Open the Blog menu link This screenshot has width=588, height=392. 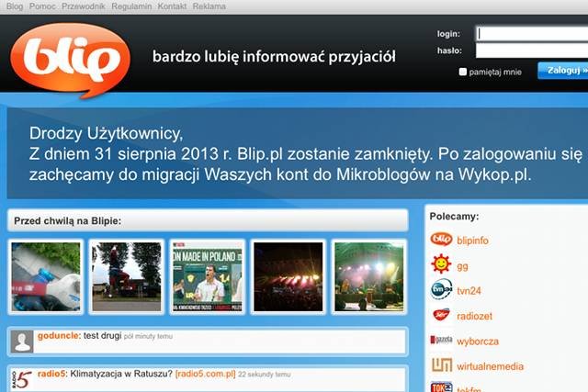[x=15, y=6]
